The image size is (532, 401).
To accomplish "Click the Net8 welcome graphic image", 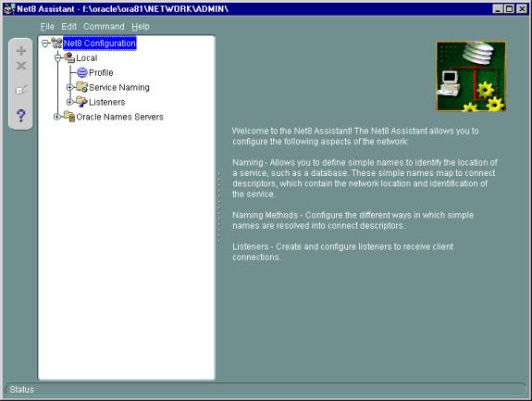I will click(471, 76).
